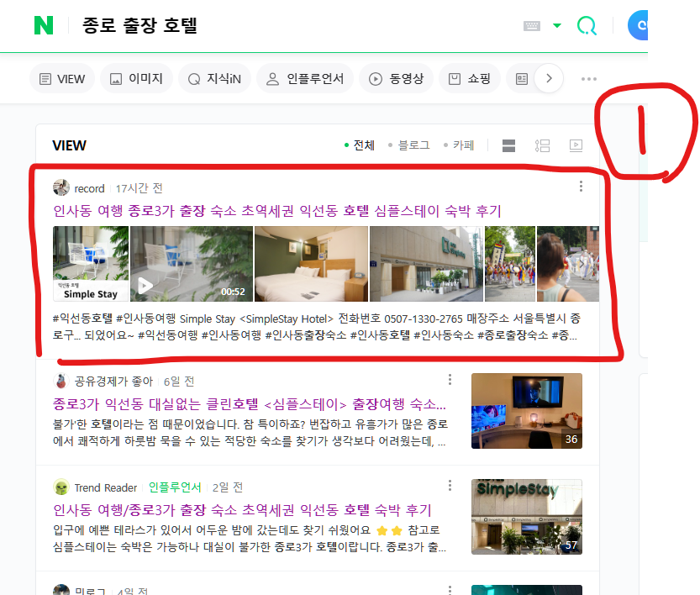Show more tabs with right chevron
This screenshot has width=700, height=595.
pyautogui.click(x=549, y=78)
